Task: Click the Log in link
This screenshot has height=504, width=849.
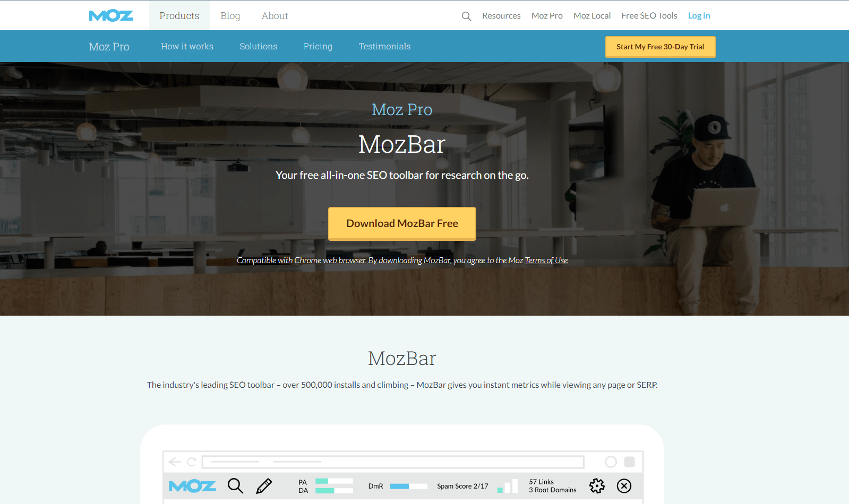Action: (699, 16)
